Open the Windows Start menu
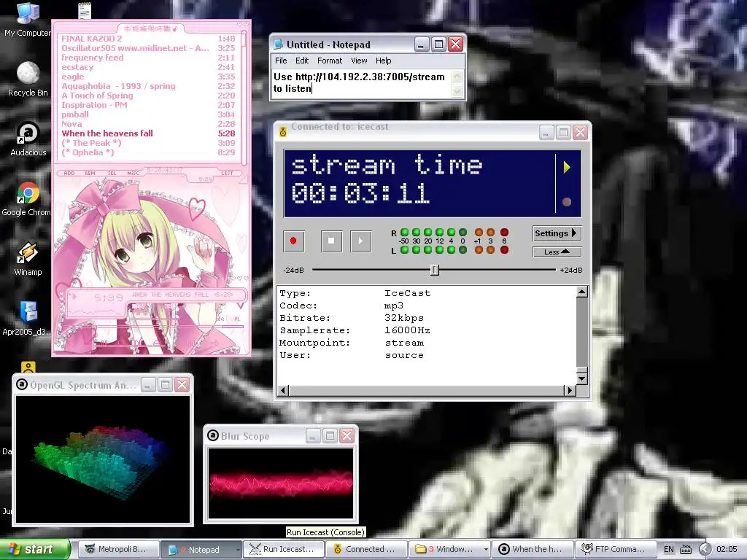Viewport: 747px width, 560px height. [x=34, y=549]
